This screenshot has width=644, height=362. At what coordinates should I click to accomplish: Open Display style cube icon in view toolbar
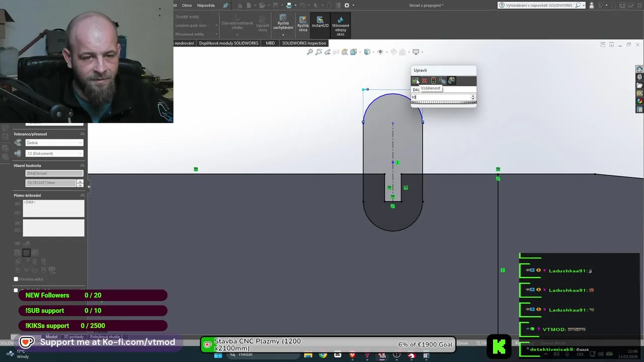[367, 52]
